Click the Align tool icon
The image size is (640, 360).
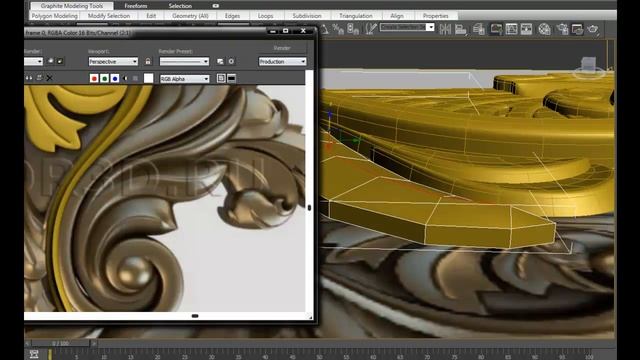coord(461,29)
